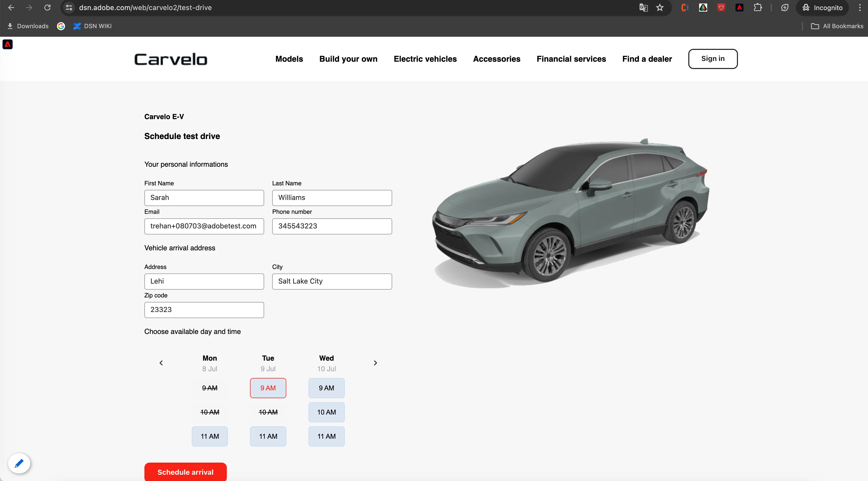Select Tuesday 11 AM time slot
Image resolution: width=868 pixels, height=481 pixels.
pos(268,437)
